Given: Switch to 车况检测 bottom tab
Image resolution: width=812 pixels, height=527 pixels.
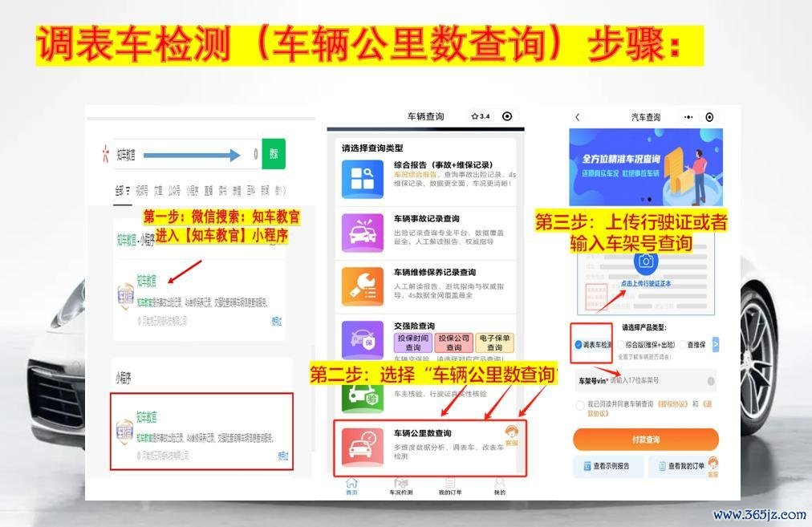Looking at the screenshot, I should click(400, 486).
